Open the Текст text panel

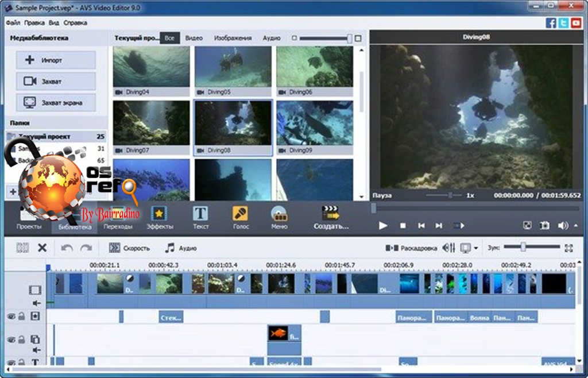click(200, 218)
